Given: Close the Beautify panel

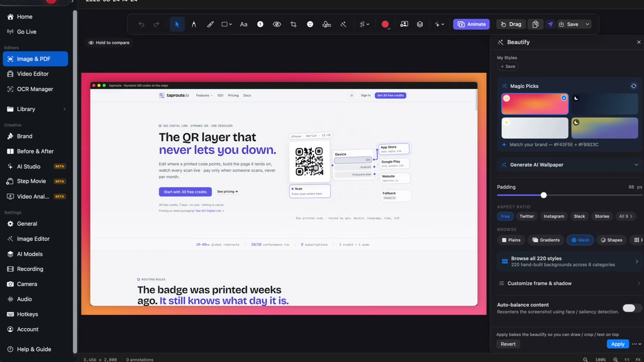Looking at the screenshot, I should pos(639,42).
